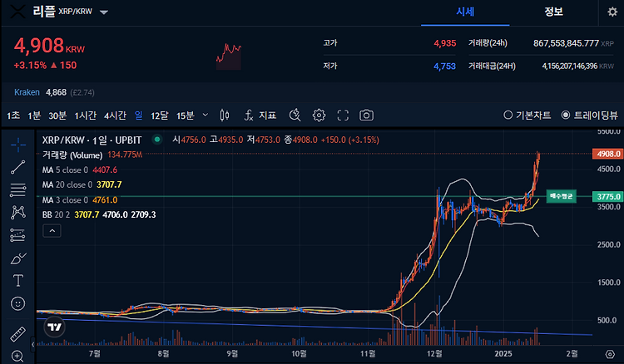Select the 12달 interval
This screenshot has height=364, width=624.
[159, 116]
